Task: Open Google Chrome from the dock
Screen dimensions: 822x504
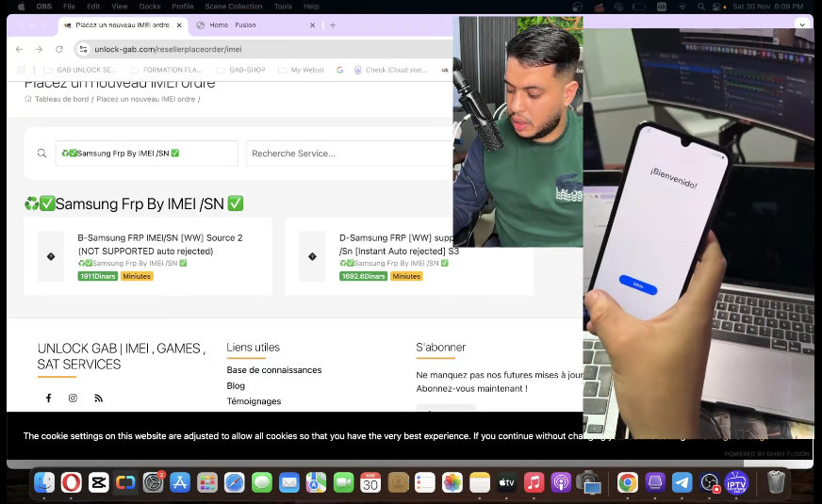Action: click(628, 482)
